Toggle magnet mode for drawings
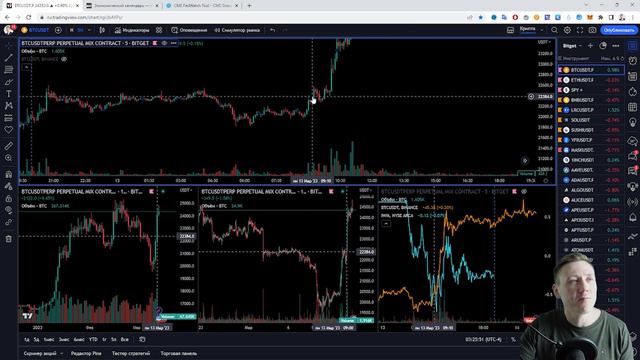640x360 pixels. (9, 174)
